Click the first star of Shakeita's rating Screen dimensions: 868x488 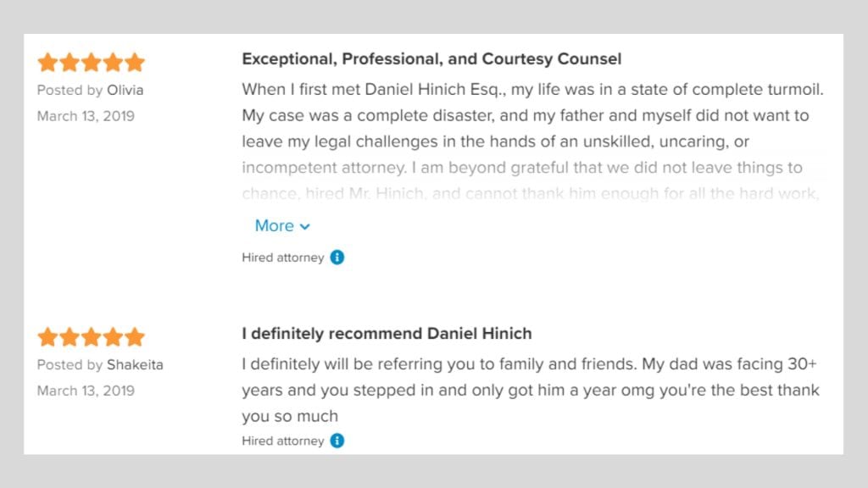tap(47, 337)
